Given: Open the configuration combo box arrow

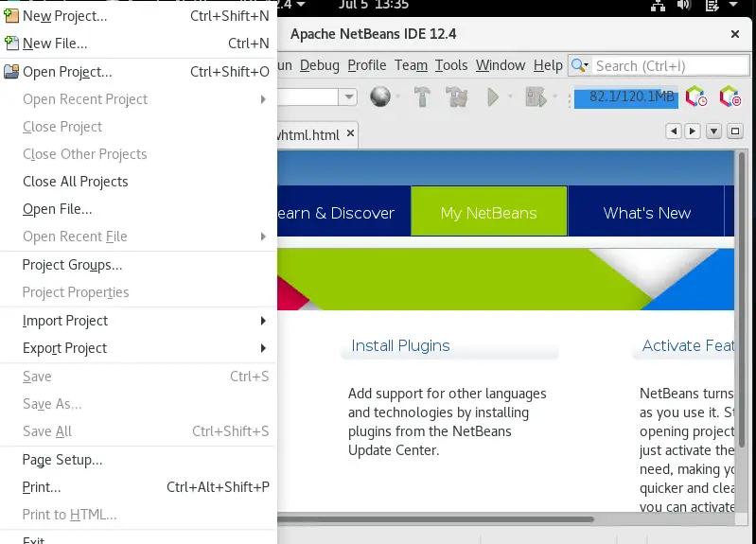Looking at the screenshot, I should [x=347, y=97].
